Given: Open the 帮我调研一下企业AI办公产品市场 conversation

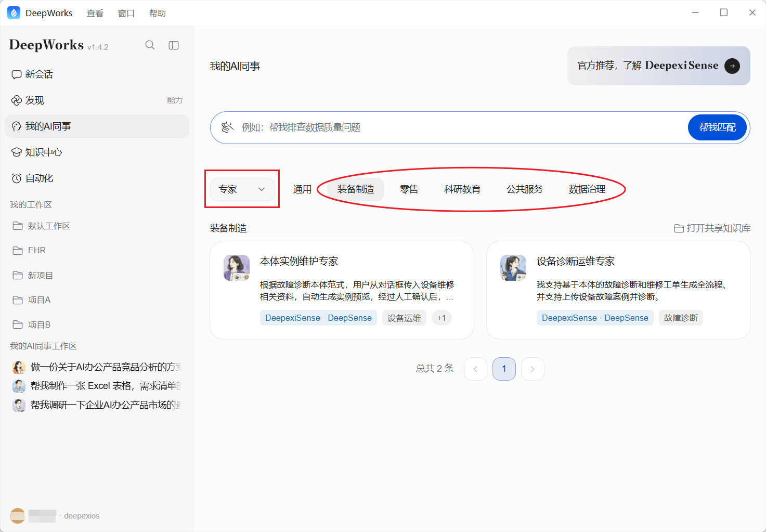Looking at the screenshot, I should pos(97,405).
